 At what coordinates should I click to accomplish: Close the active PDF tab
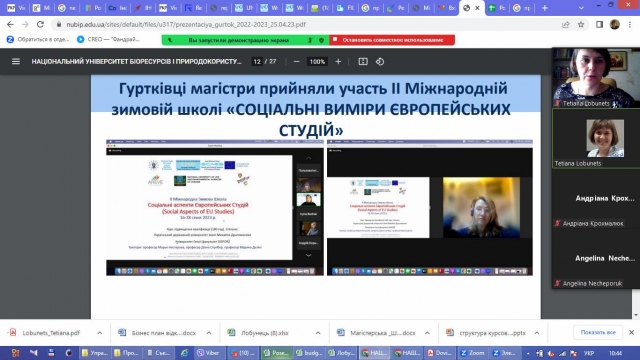click(x=477, y=8)
